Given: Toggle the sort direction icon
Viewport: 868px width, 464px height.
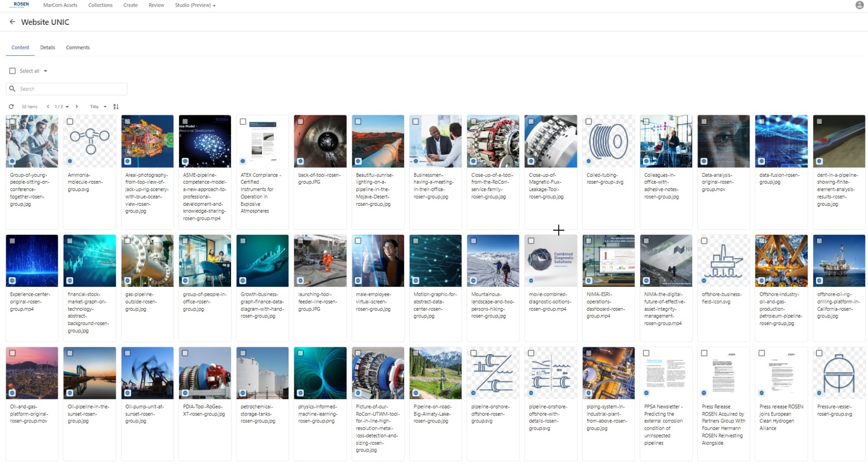Looking at the screenshot, I should pyautogui.click(x=116, y=107).
